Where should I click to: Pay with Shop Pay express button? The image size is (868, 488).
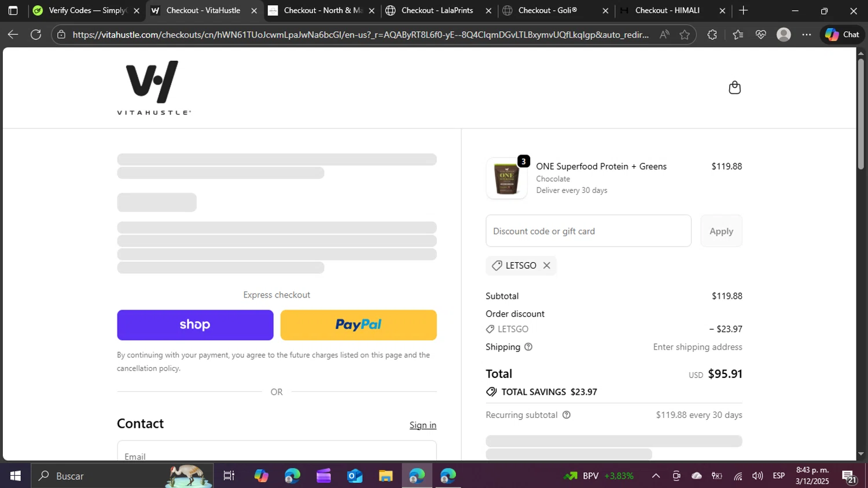(x=195, y=325)
